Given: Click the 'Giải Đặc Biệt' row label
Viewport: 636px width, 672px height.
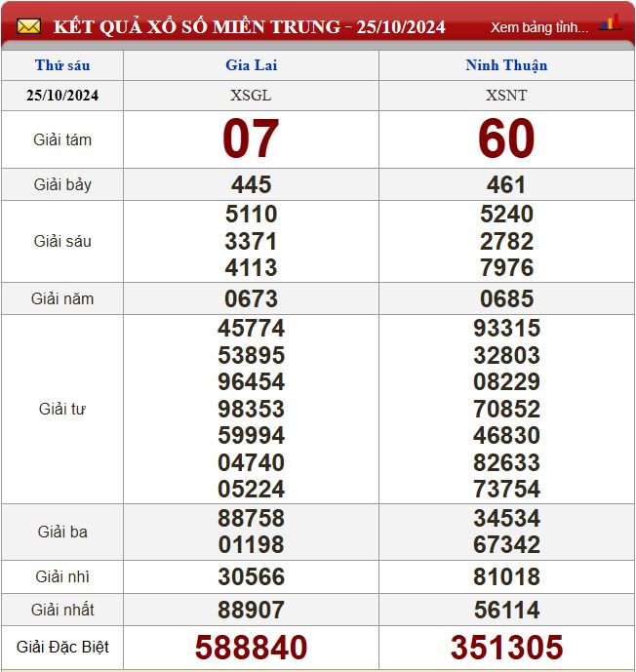Looking at the screenshot, I should tap(62, 647).
